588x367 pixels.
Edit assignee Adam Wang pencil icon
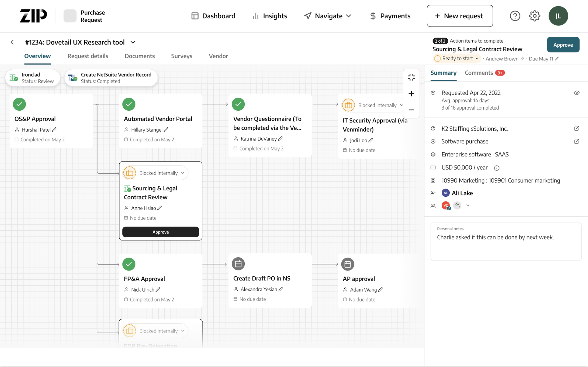tap(381, 289)
